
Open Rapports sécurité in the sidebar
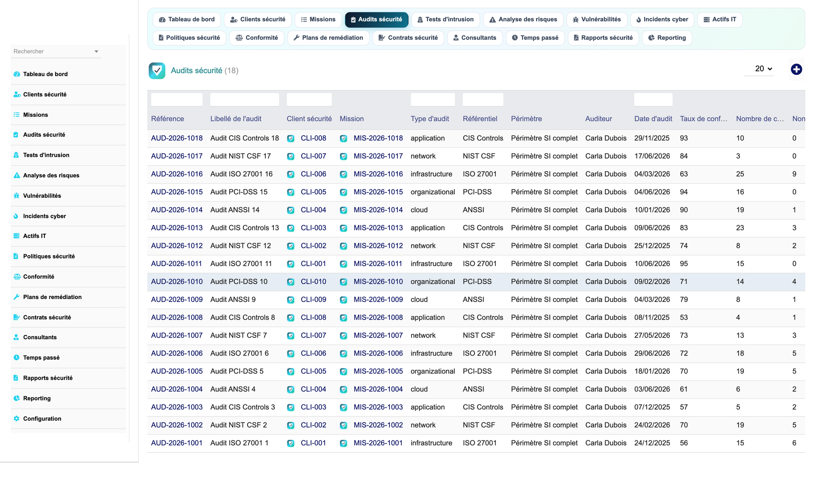click(x=68, y=378)
